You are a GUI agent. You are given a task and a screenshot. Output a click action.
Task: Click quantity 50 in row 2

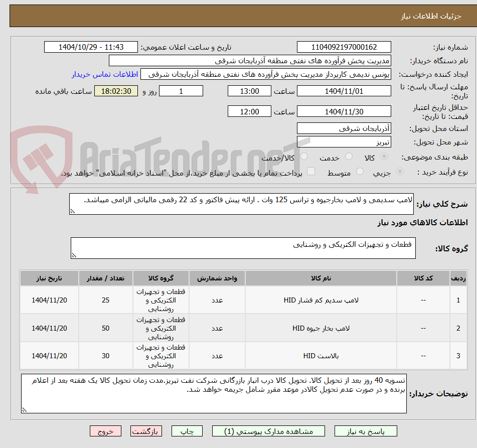tap(105, 328)
